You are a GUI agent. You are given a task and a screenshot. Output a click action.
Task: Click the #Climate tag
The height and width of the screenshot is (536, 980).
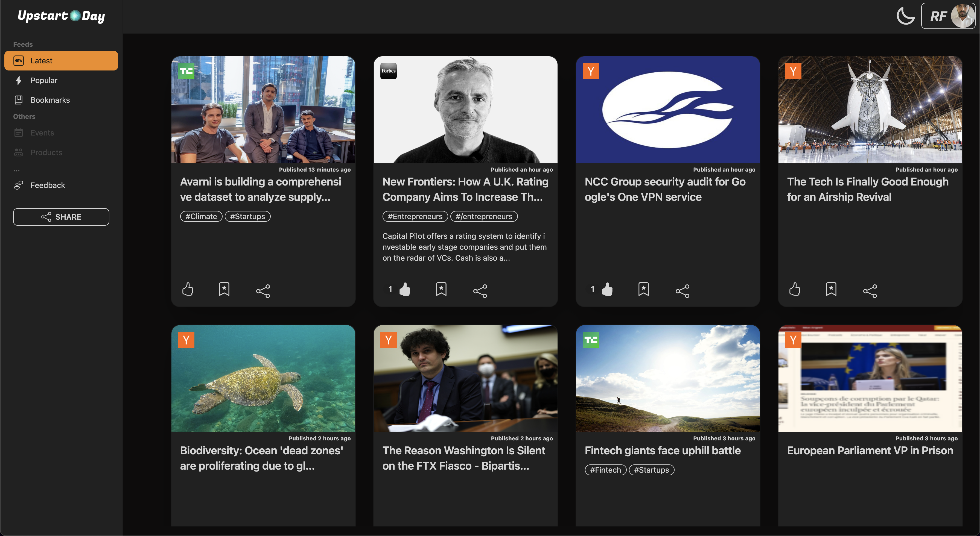tap(201, 216)
